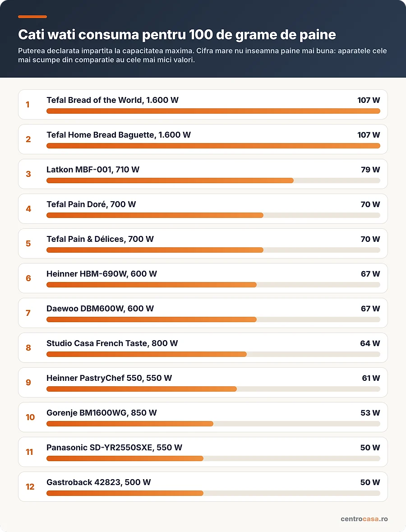406x532 pixels.
Task: Open the centrocasa.ro link
Action: (364, 519)
